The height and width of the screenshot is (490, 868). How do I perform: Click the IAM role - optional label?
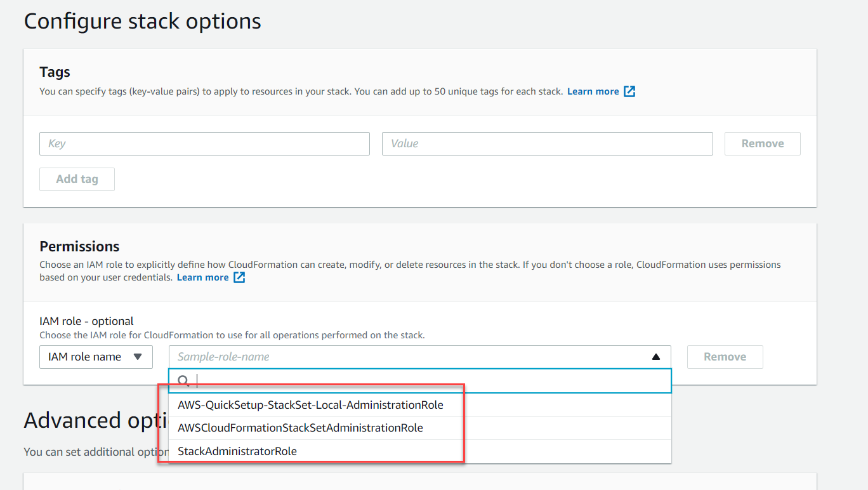(86, 321)
